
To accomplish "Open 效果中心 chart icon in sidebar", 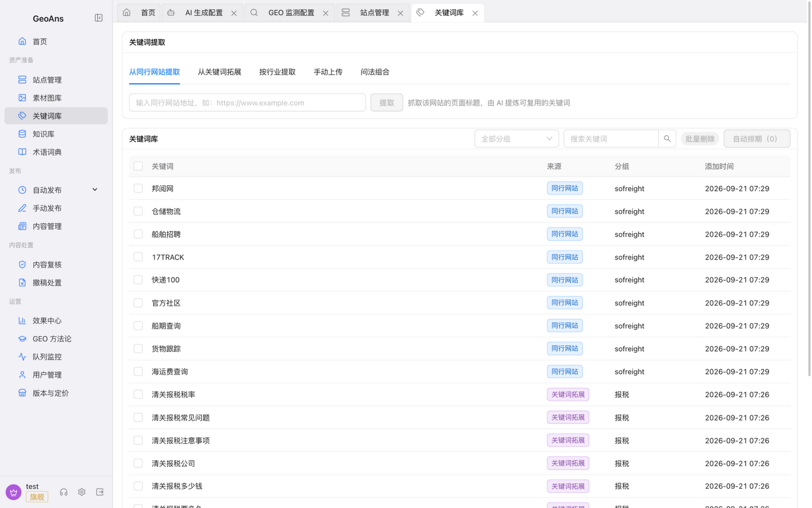I will click(x=22, y=321).
